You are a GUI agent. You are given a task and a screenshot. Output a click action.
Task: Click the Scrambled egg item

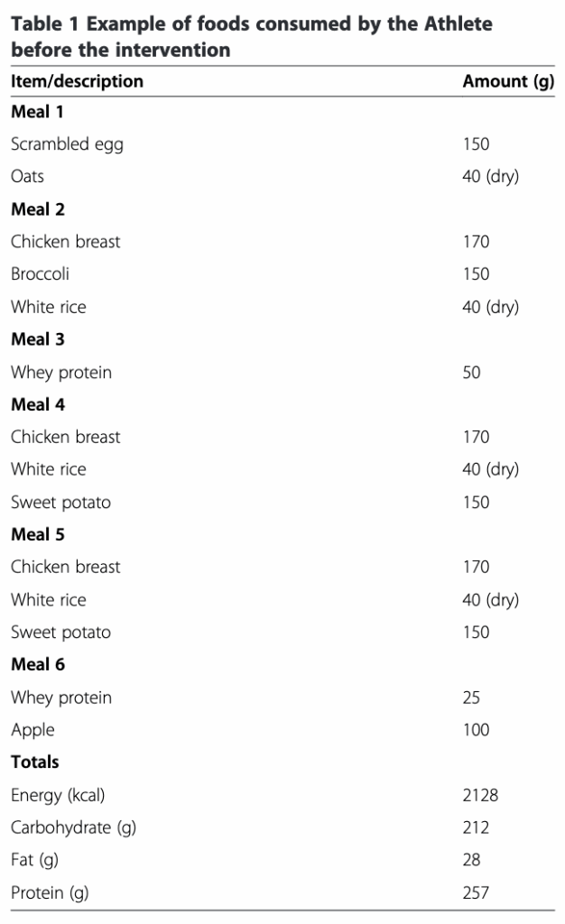pos(67,144)
